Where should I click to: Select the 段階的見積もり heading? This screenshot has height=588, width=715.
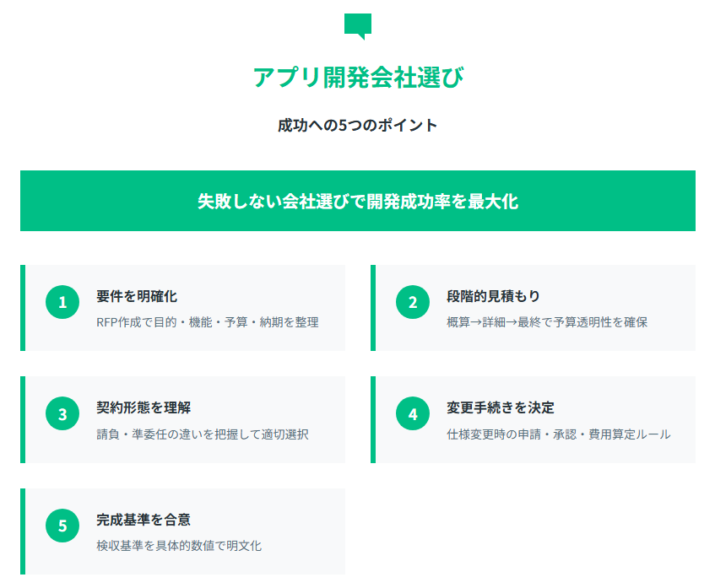click(x=493, y=296)
